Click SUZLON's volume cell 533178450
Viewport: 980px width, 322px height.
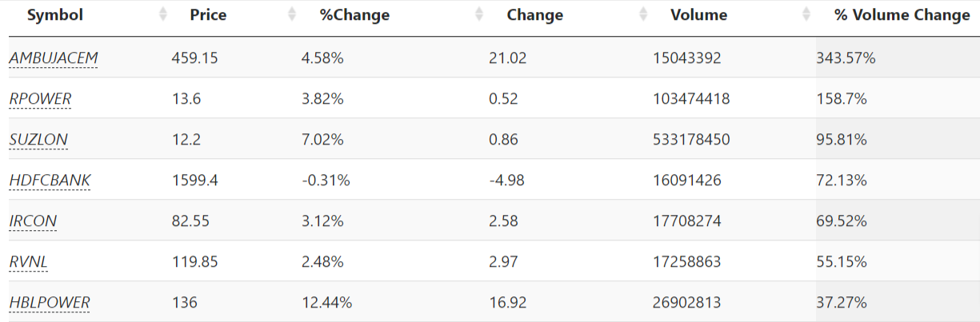[x=691, y=140]
